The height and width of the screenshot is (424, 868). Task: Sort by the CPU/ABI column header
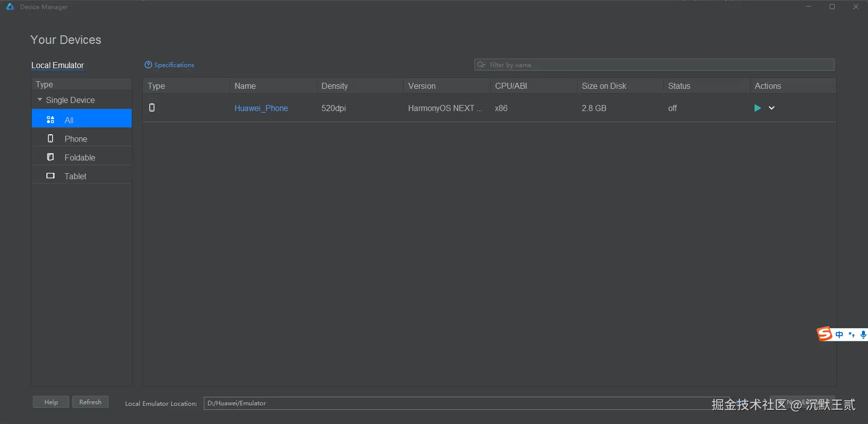coord(533,86)
